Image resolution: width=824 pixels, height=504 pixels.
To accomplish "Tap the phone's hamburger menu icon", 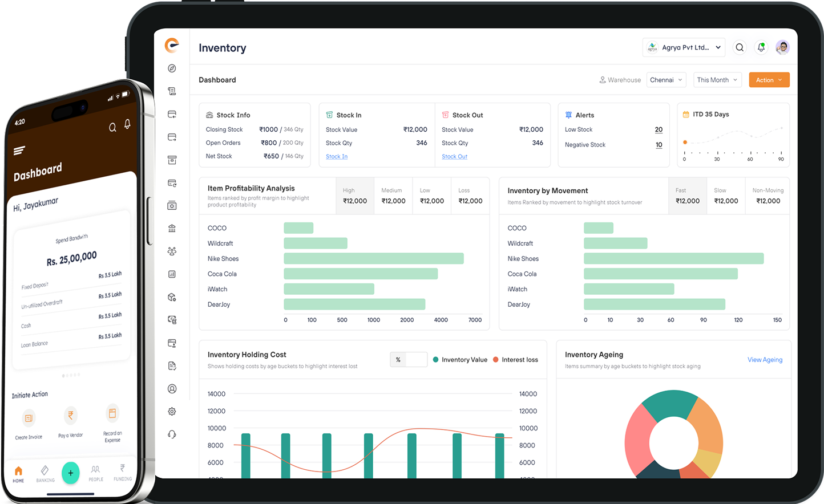I will 19,151.
